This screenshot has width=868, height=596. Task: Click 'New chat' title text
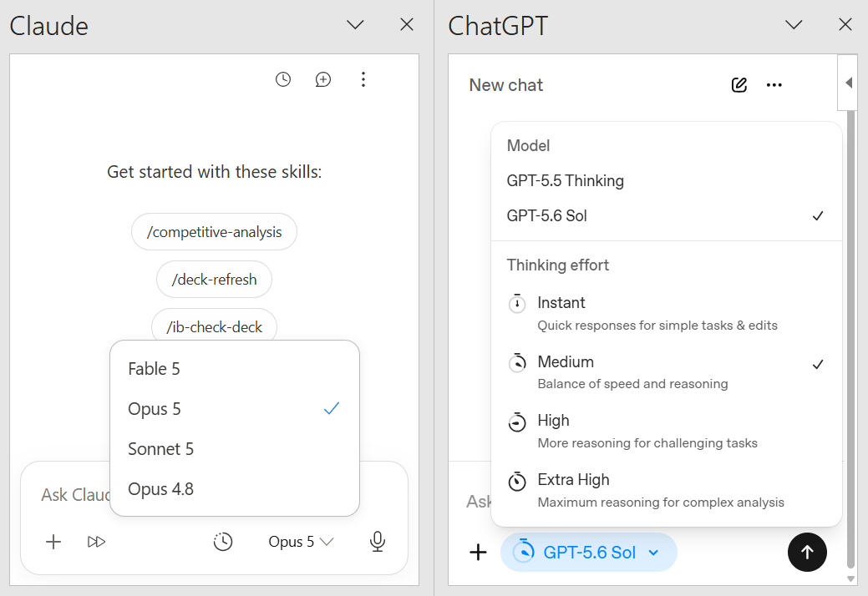tap(506, 85)
